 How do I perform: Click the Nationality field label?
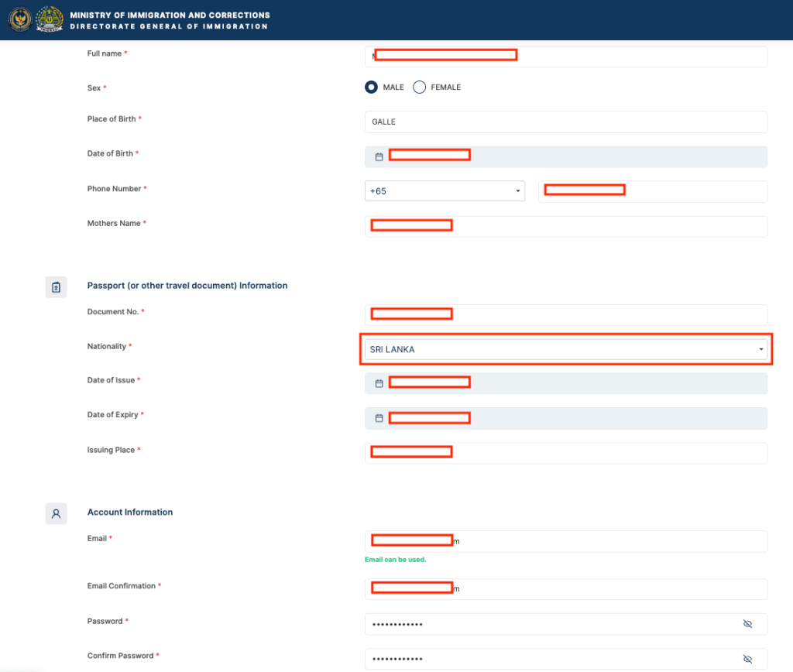[107, 346]
